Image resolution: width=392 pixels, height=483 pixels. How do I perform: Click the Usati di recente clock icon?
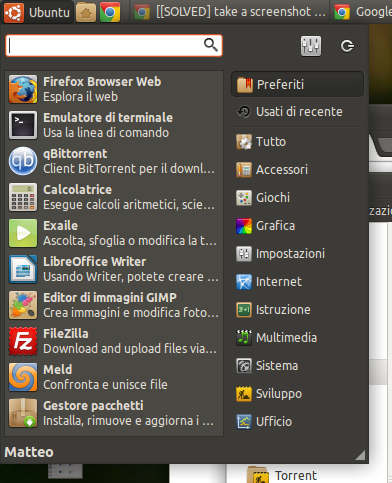click(x=244, y=112)
